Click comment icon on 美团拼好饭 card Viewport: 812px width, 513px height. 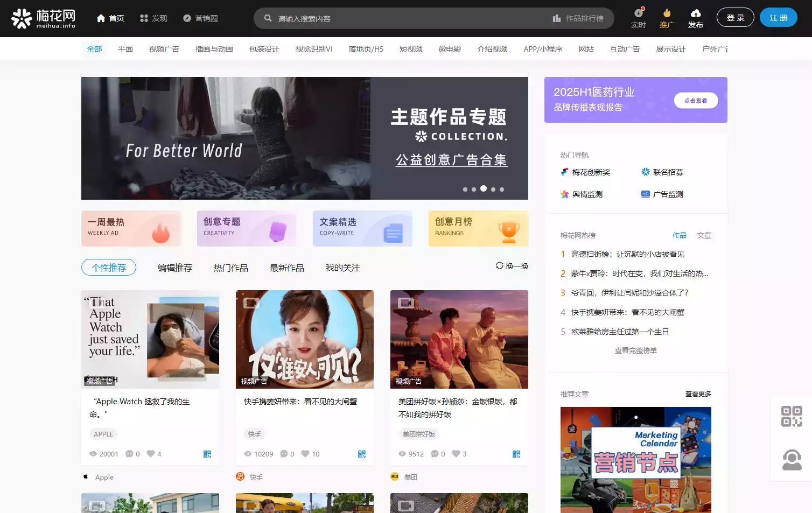(435, 454)
